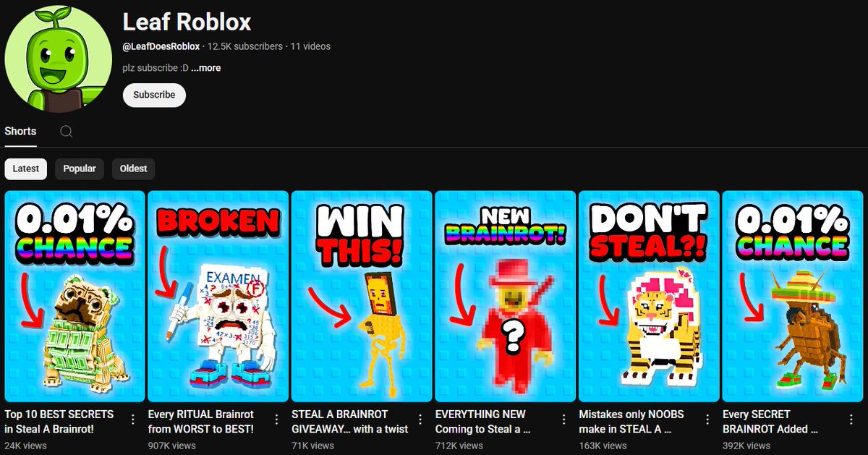Sort shorts by Latest
This screenshot has height=455, width=868.
(x=26, y=169)
